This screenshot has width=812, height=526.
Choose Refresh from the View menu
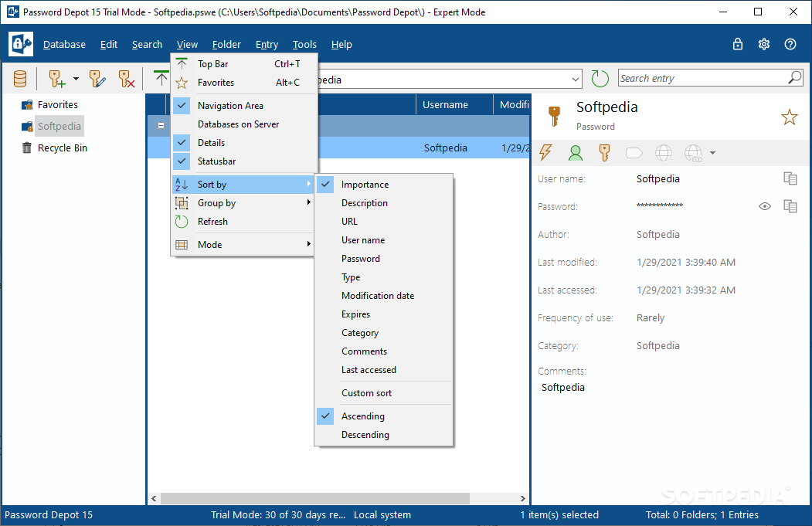(x=243, y=222)
